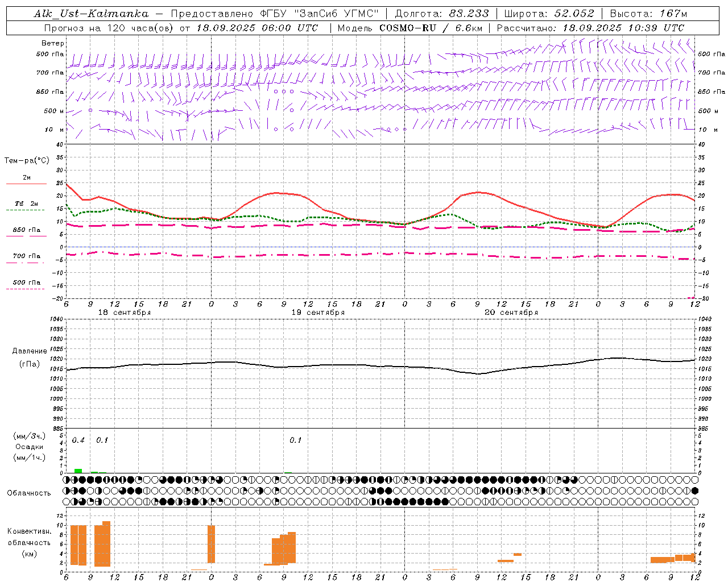Click the Облачность cloud cover label
This screenshot has width=728, height=582.
coord(29,493)
